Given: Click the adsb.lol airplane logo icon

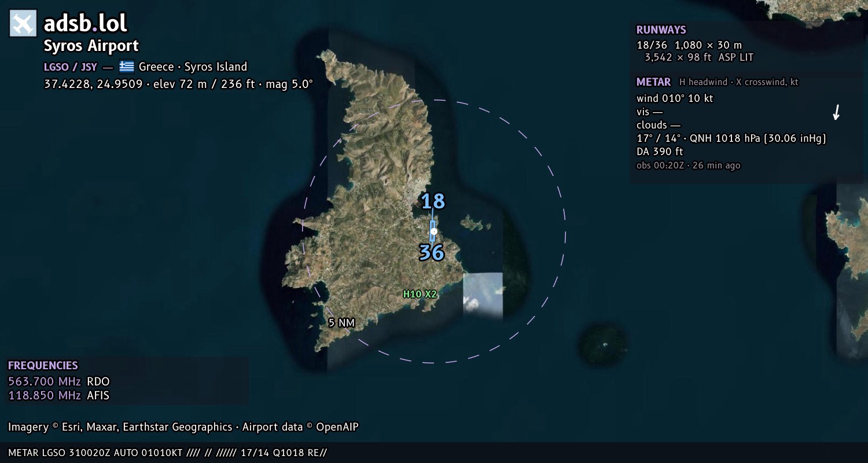Looking at the screenshot, I should (23, 24).
